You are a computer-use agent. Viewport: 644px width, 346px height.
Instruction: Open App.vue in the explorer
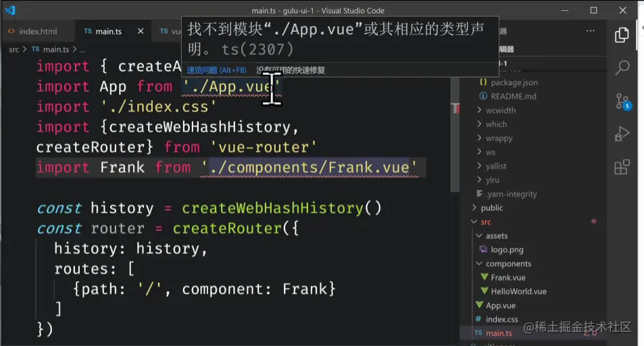point(500,305)
